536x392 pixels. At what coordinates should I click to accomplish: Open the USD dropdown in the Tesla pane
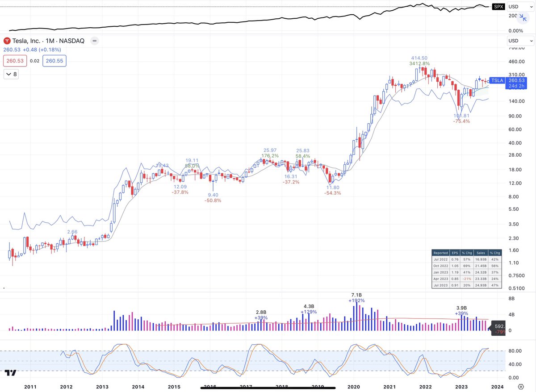point(520,41)
